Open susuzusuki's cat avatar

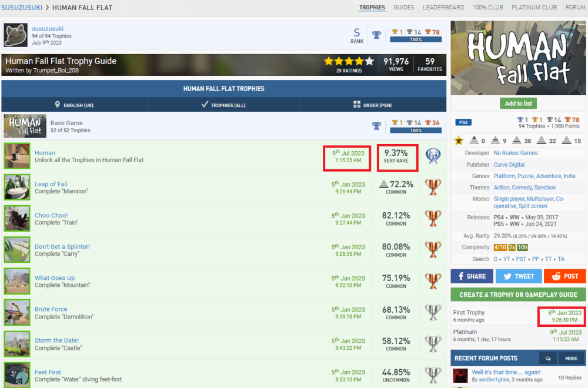pos(16,35)
